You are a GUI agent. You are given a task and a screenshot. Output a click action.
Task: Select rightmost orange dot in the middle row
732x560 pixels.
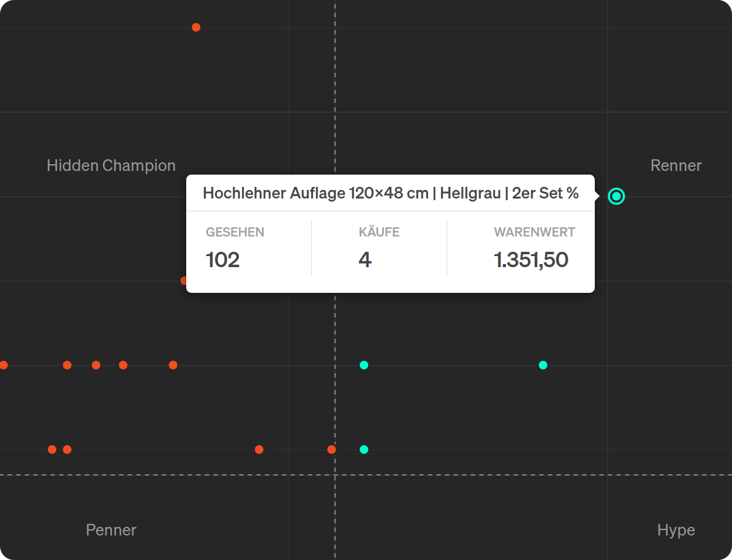[173, 365]
